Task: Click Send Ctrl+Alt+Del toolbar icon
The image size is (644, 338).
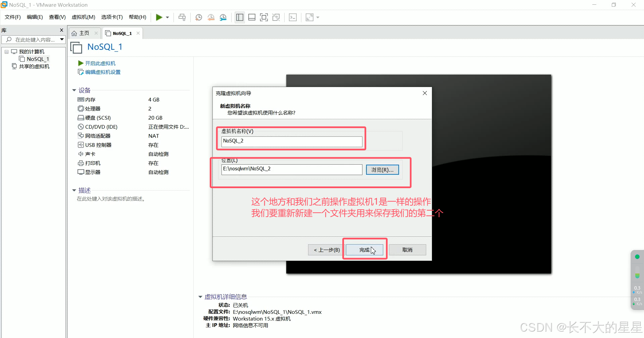Action: pyautogui.click(x=182, y=17)
